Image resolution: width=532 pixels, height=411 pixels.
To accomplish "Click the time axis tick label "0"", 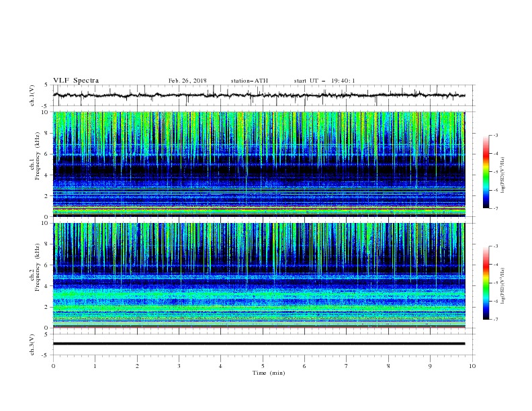I will (x=53, y=366).
